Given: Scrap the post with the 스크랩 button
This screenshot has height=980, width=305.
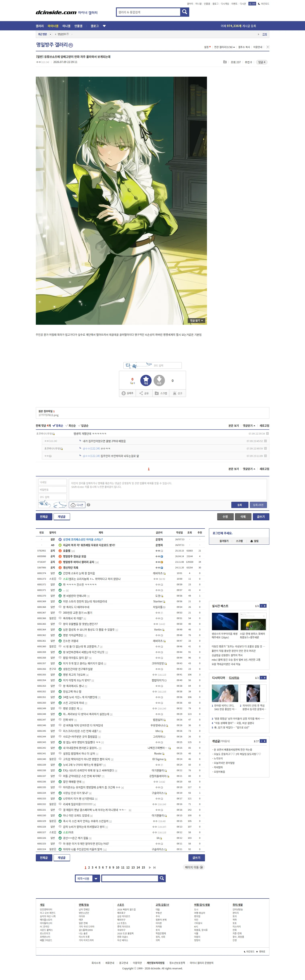Looking at the screenshot, I should tap(161, 393).
